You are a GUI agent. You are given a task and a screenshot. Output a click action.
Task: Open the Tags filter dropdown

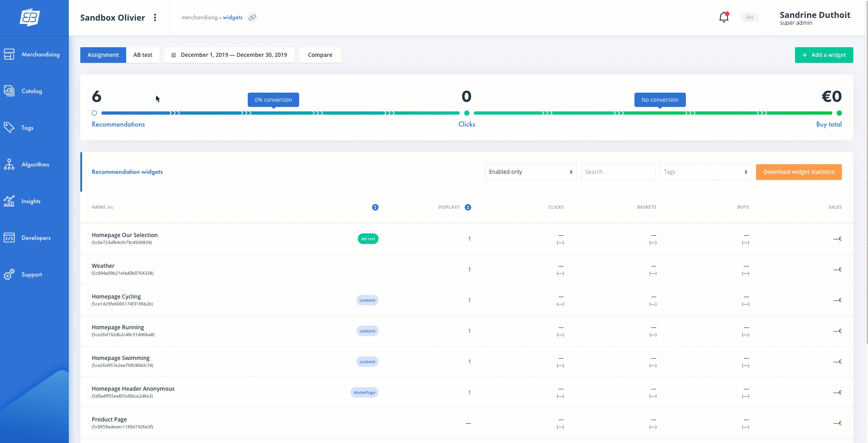coord(705,172)
